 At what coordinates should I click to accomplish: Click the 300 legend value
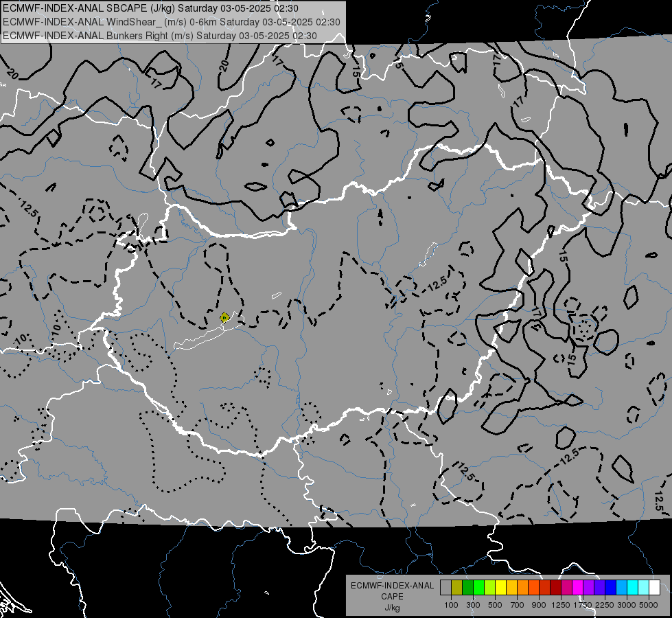[473, 605]
